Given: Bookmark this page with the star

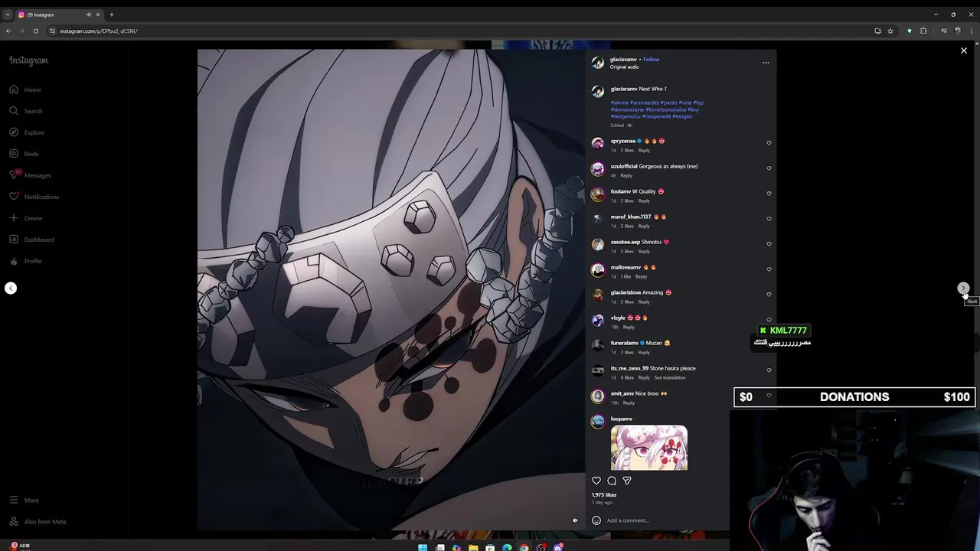Looking at the screenshot, I should 890,31.
